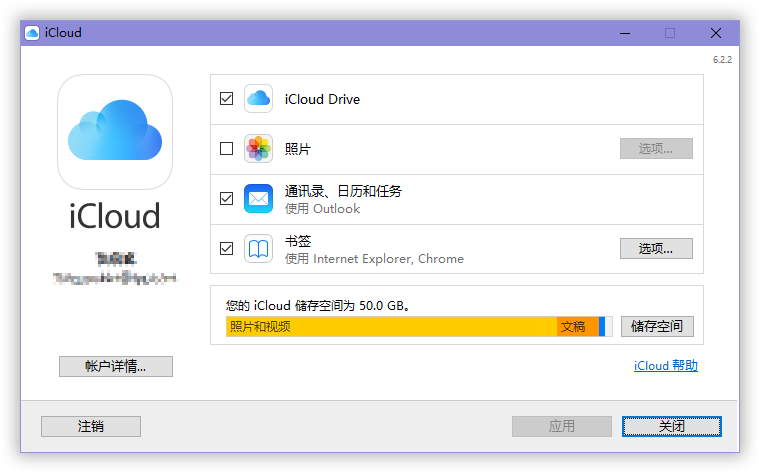Uncheck the 书签 checkbox
This screenshot has height=473, width=760.
[226, 249]
